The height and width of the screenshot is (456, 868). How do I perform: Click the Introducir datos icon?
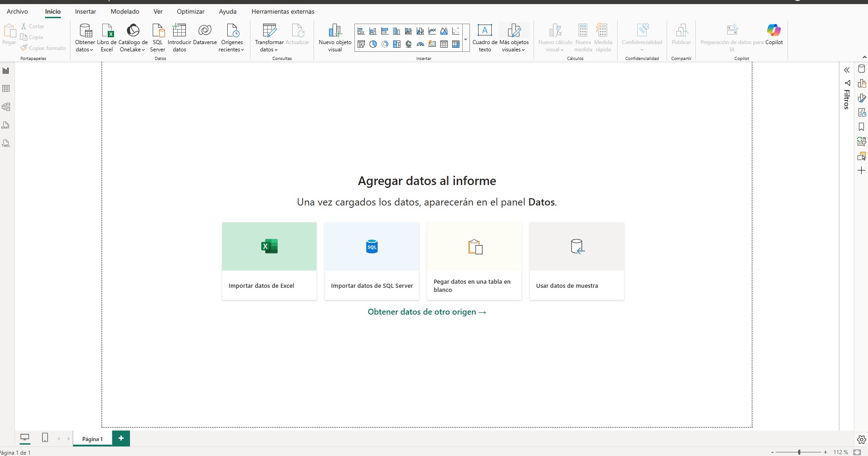pos(180,38)
